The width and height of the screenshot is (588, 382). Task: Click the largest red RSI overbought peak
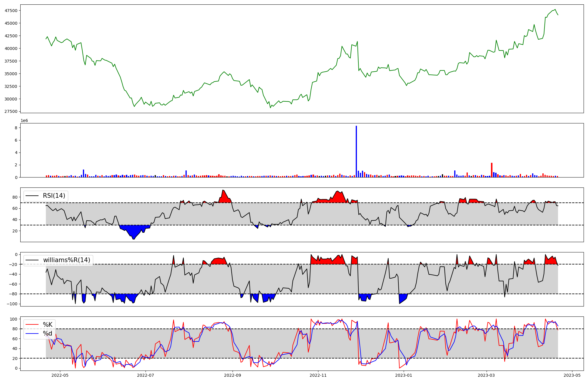[x=224, y=196]
